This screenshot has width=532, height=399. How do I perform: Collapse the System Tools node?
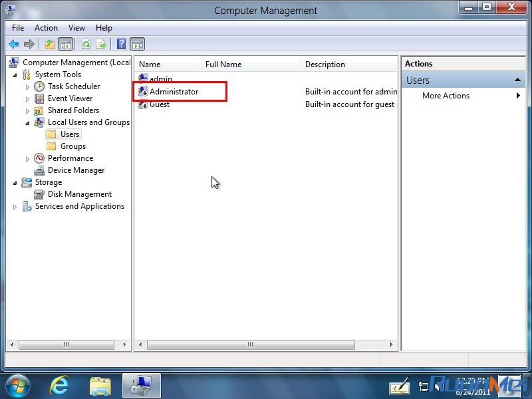pos(15,75)
